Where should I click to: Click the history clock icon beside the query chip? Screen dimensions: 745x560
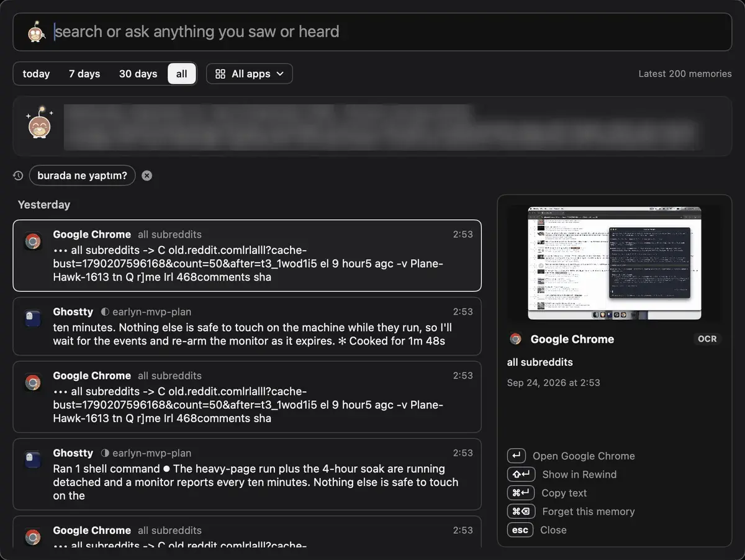click(x=18, y=176)
